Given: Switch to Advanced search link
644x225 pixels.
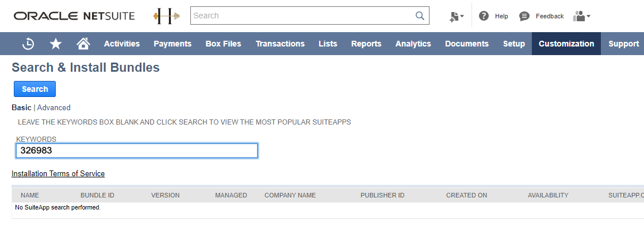Looking at the screenshot, I should click(54, 107).
